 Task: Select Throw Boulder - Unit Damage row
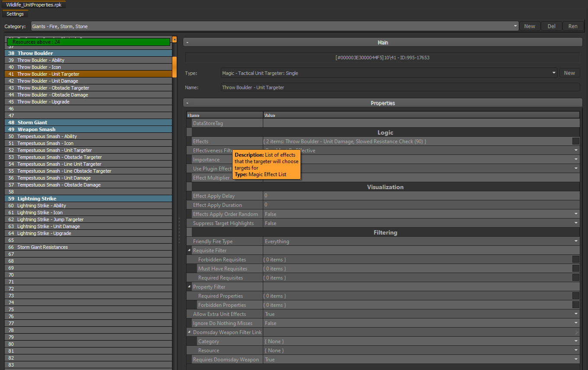(x=88, y=81)
